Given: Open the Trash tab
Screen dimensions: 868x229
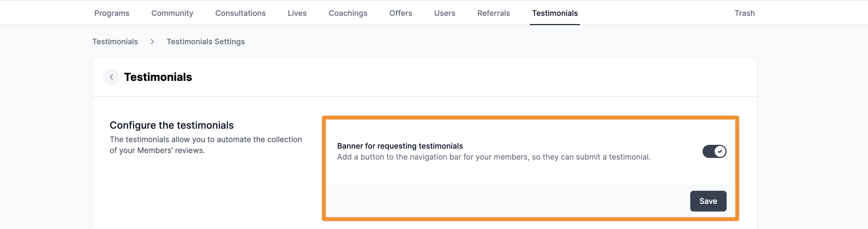Looking at the screenshot, I should 744,13.
